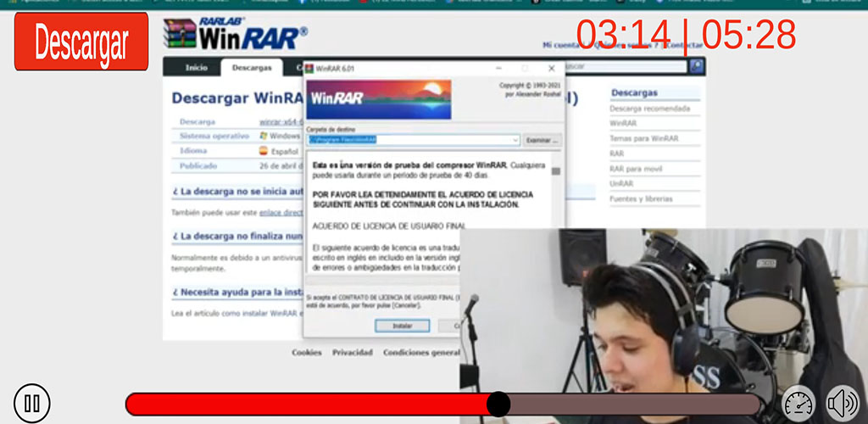Image resolution: width=868 pixels, height=424 pixels.
Task: Click the '¿ Necesita ayuda para la' heading
Action: click(x=238, y=292)
